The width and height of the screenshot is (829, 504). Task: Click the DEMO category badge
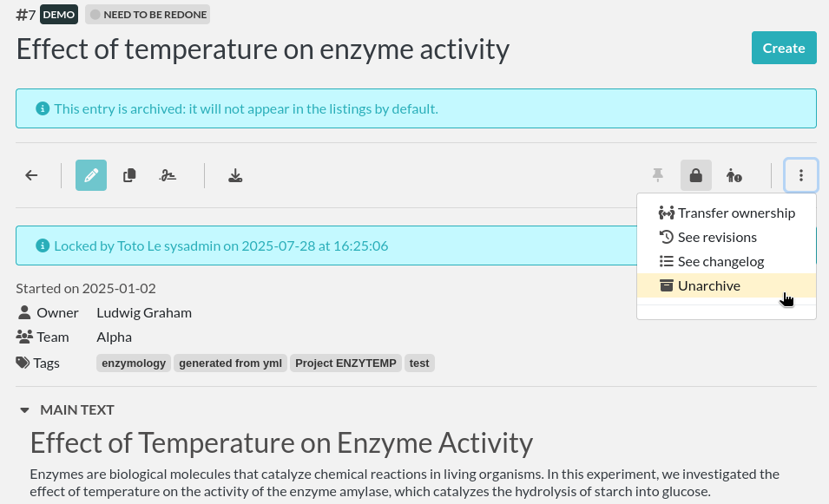pyautogui.click(x=59, y=15)
